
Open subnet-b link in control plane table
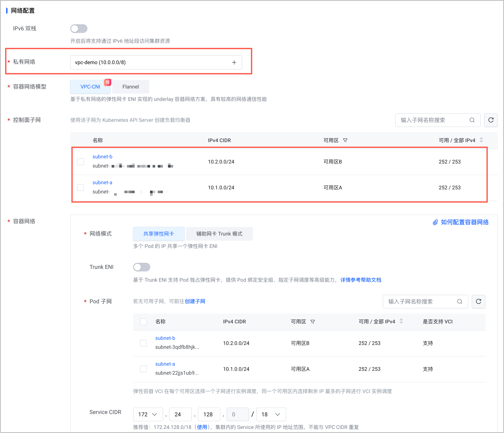[x=102, y=157]
